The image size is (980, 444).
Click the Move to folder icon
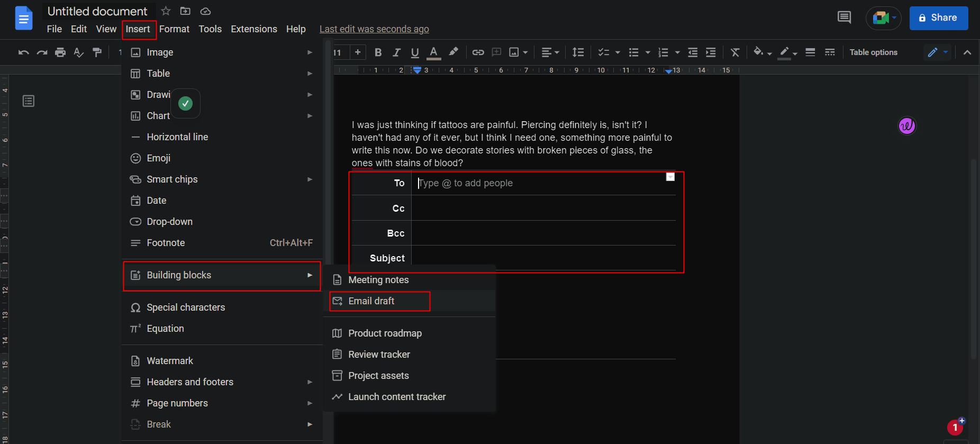(185, 11)
